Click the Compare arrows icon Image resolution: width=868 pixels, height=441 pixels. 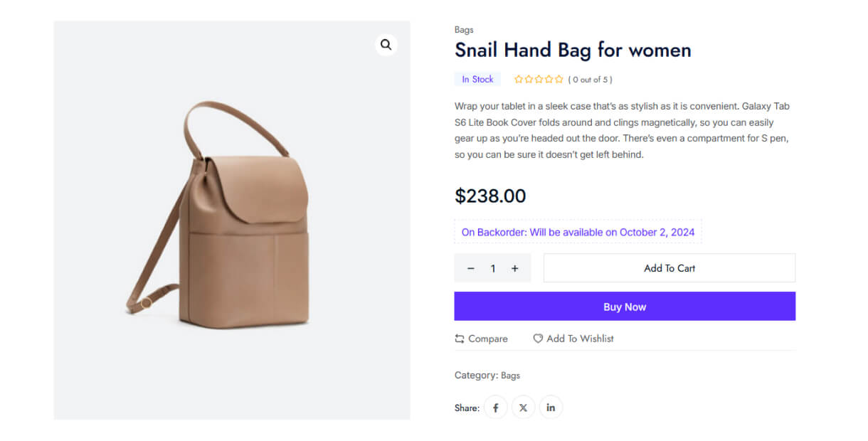pos(460,339)
